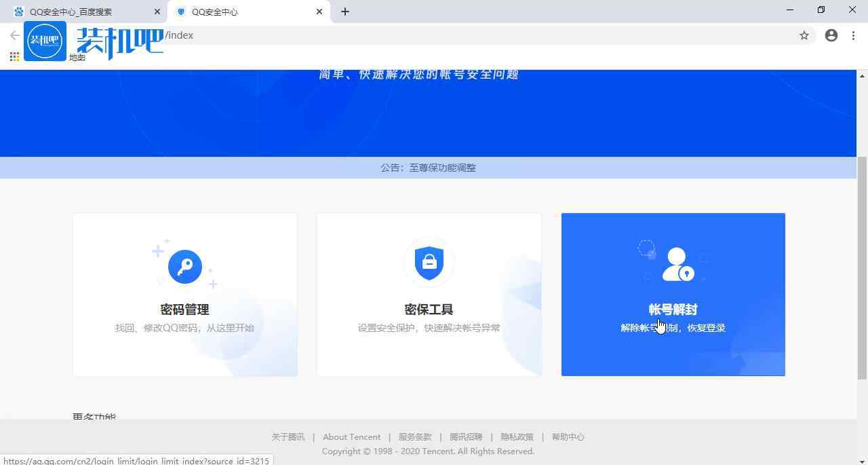
Task: Bookmark this page with the star icon
Action: tap(804, 35)
